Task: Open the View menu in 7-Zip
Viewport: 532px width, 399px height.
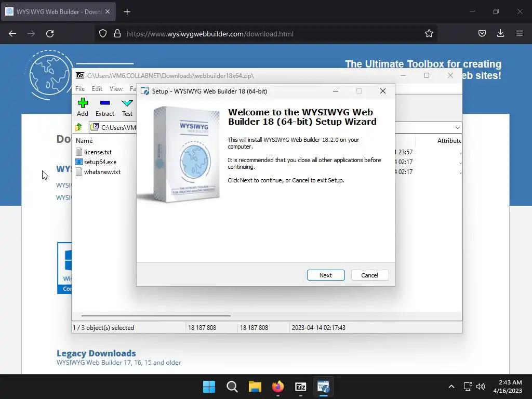Action: [116, 88]
